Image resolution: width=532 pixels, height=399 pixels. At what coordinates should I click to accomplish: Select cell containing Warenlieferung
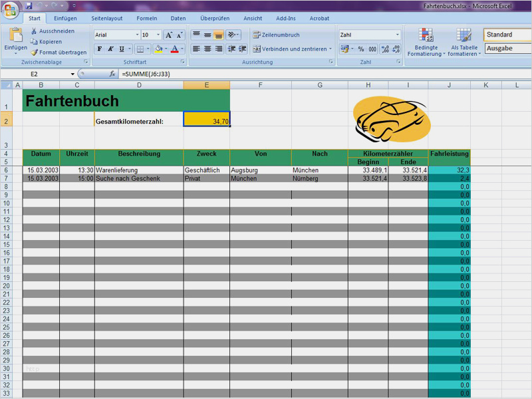point(139,170)
